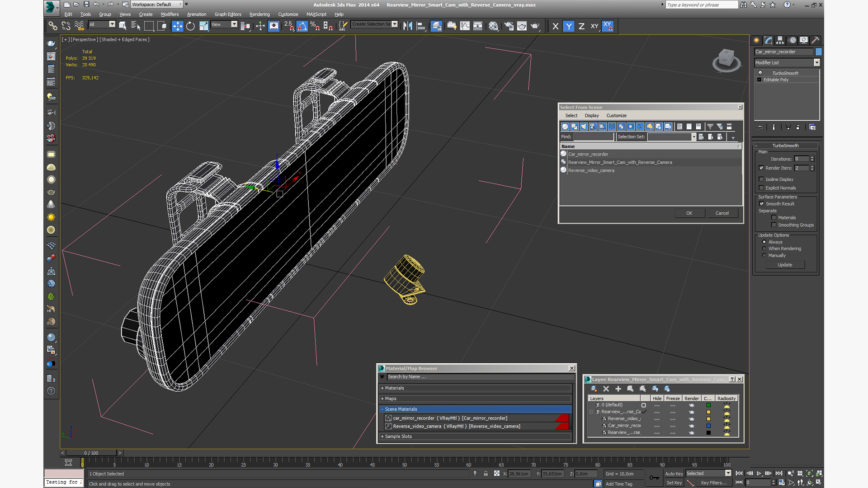Click Configure Modifier Sets icon
This screenshot has height=488, width=868.
tap(812, 127)
